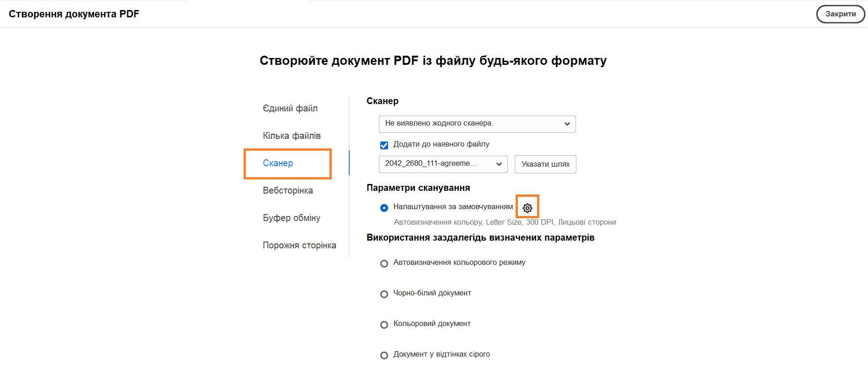Open the "Буфер обміну" tab

292,218
